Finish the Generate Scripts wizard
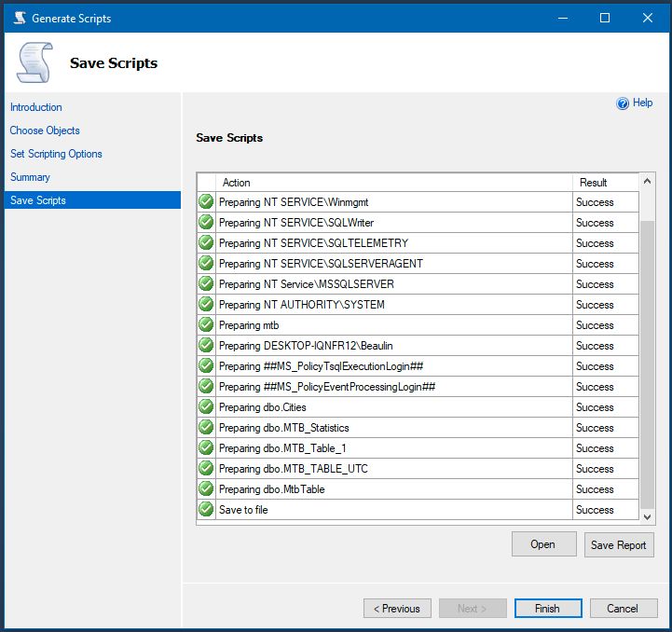Viewport: 672px width, 632px height. (x=548, y=609)
